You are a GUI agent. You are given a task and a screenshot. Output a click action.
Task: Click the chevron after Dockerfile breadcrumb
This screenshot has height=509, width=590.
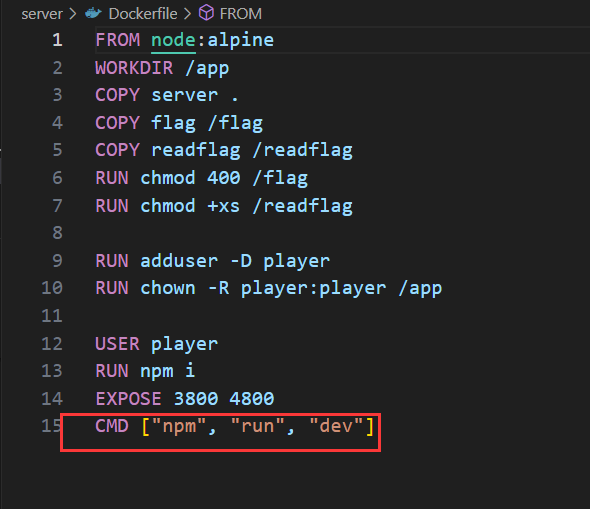187,14
